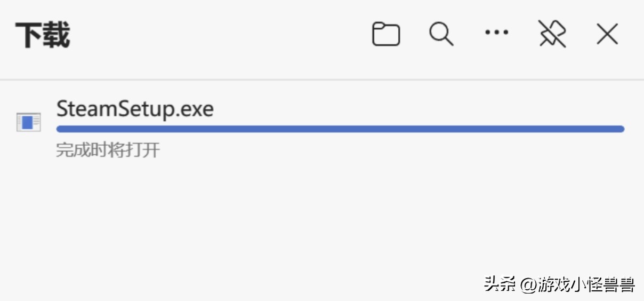Click the 完成时将打开 status text
Image resolution: width=644 pixels, height=301 pixels.
coord(108,150)
